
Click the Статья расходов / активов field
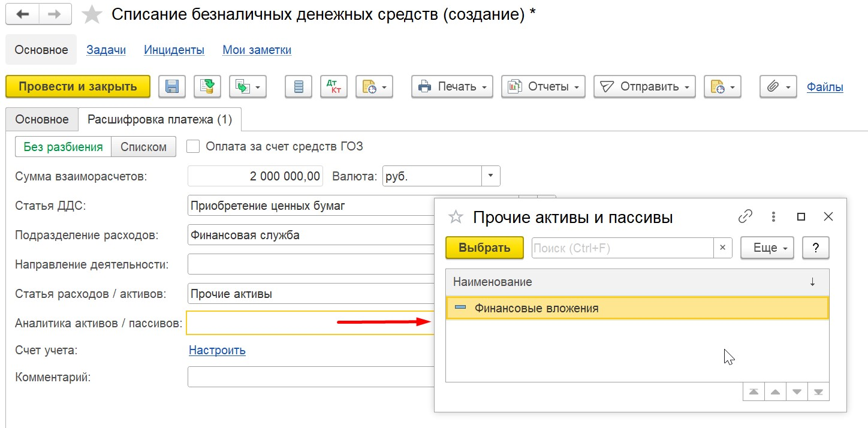click(311, 294)
